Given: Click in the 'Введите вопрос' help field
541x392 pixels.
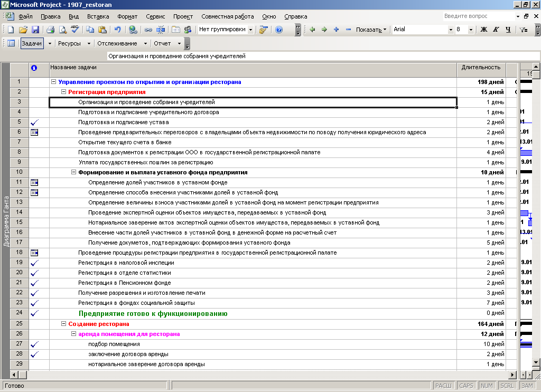Looking at the screenshot, I should click(x=479, y=16).
